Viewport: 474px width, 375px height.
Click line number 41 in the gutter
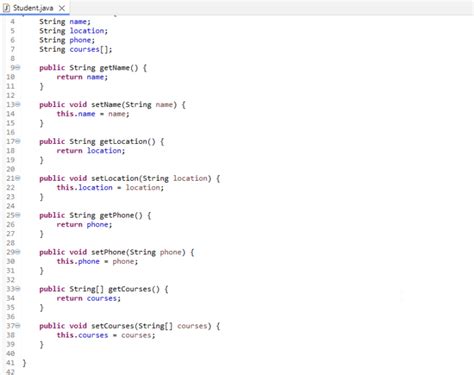10,363
